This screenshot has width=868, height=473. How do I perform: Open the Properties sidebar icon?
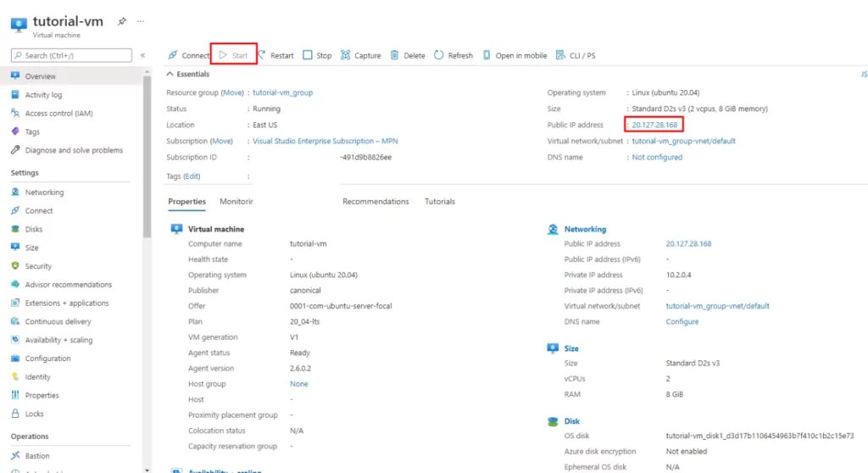(15, 395)
